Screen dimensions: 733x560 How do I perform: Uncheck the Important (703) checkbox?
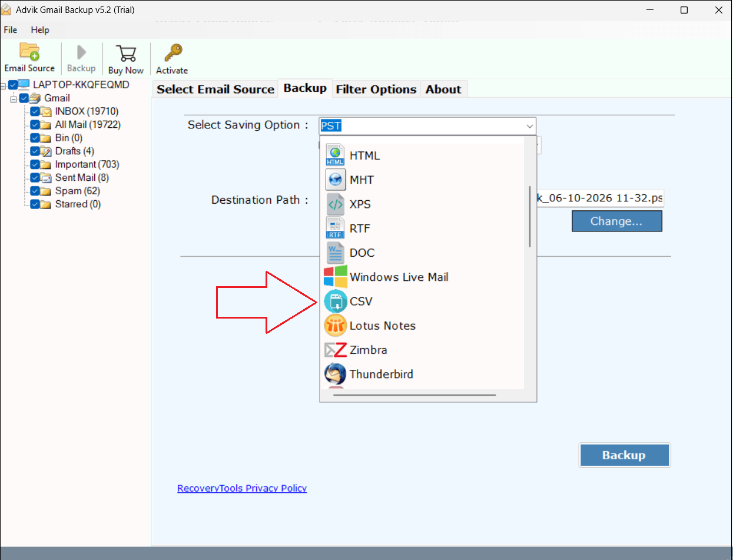pyautogui.click(x=35, y=164)
